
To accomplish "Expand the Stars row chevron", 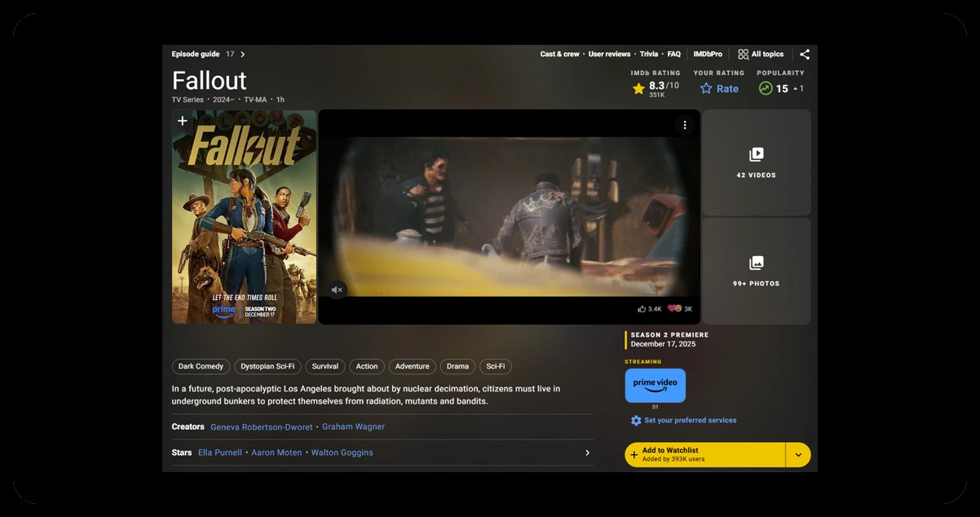I will (587, 453).
